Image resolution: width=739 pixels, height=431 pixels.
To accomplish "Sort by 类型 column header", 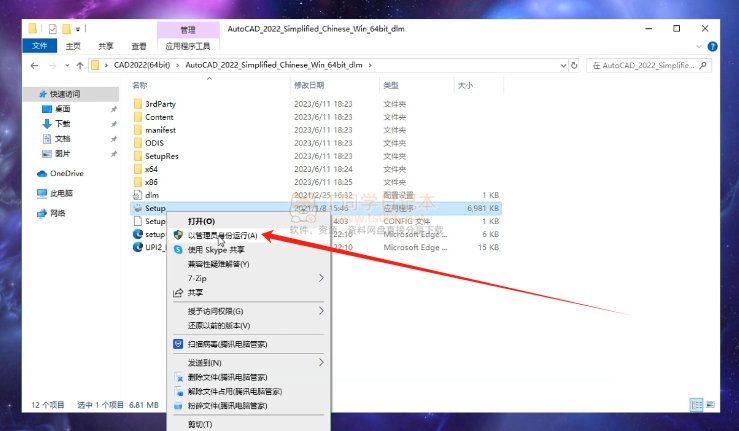I will tap(391, 85).
